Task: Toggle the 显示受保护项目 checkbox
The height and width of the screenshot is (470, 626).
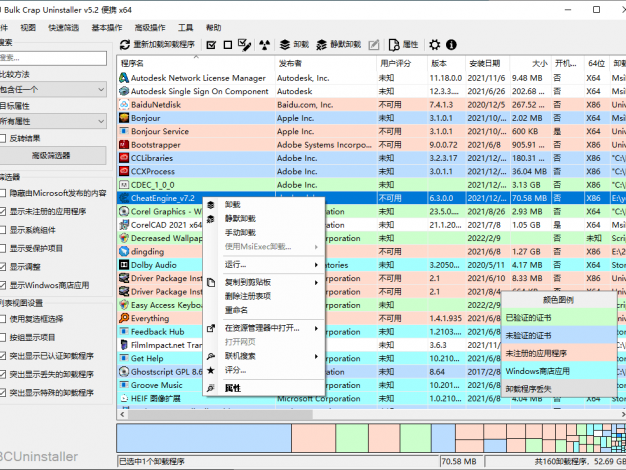Action: (2, 248)
